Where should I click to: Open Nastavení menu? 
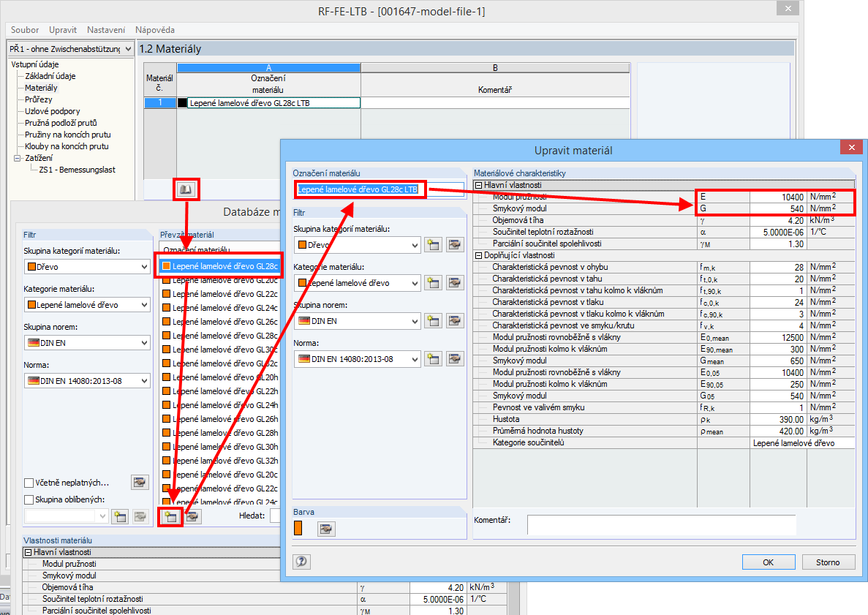pyautogui.click(x=106, y=30)
